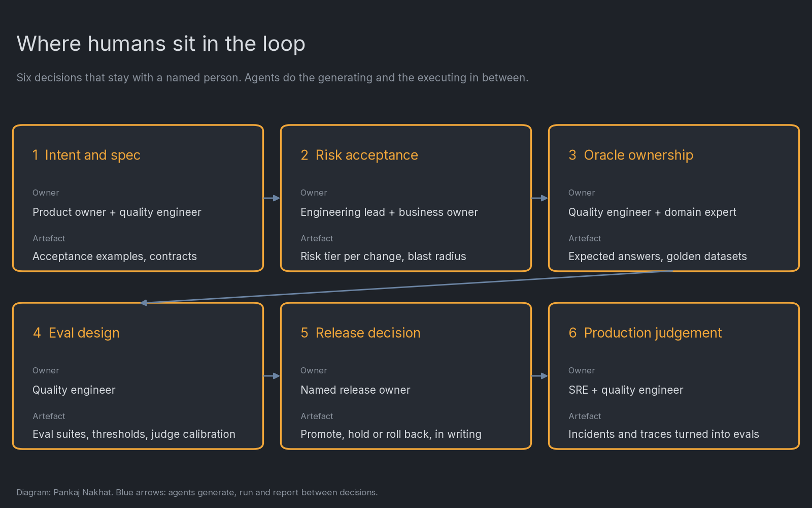The width and height of the screenshot is (812, 508).
Task: Click the heading 'Where humans sit in the loop'
Action: coord(161,44)
